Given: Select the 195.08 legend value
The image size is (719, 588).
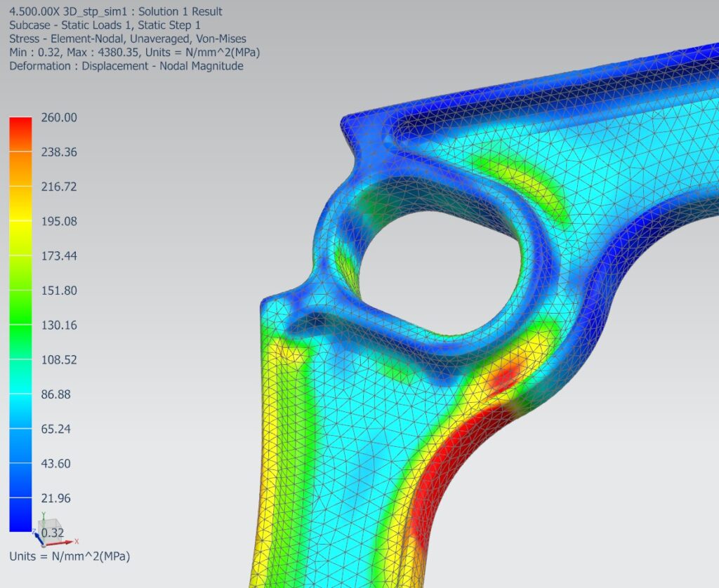Looking at the screenshot, I should tap(60, 222).
